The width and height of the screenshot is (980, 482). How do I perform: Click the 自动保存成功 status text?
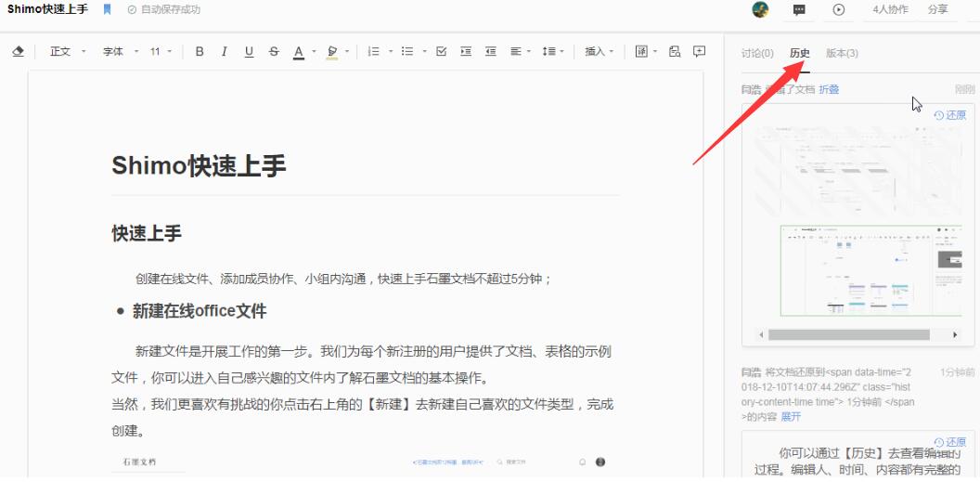point(171,9)
